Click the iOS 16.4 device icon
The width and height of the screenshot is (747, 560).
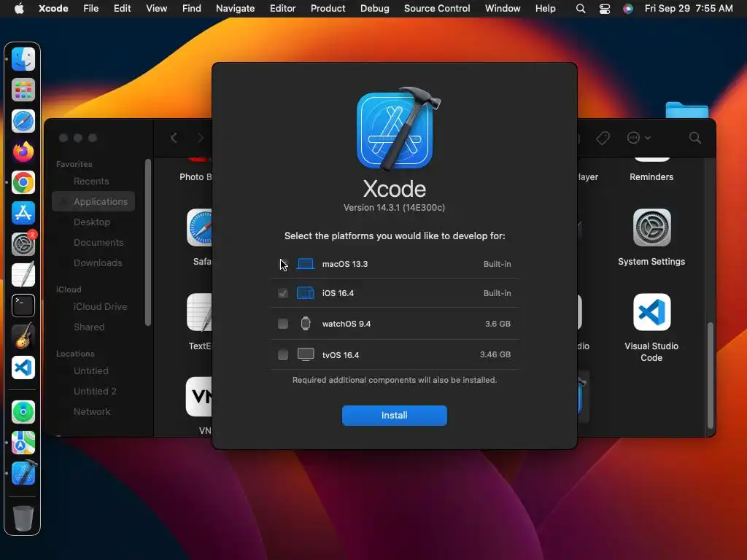pos(306,293)
